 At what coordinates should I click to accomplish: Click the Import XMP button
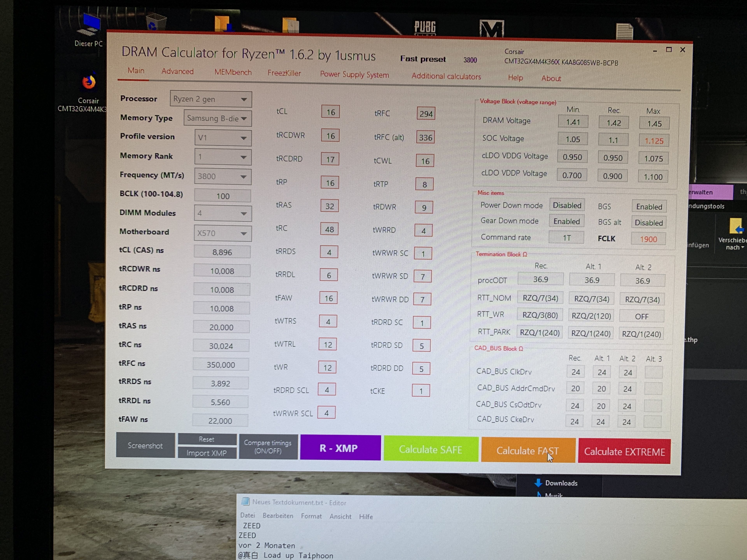(207, 453)
